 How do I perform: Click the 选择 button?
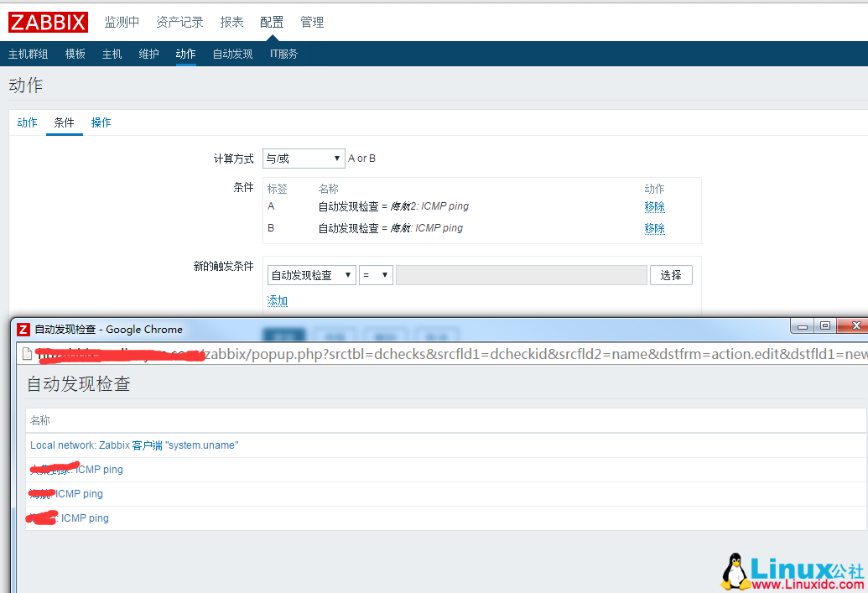(671, 275)
